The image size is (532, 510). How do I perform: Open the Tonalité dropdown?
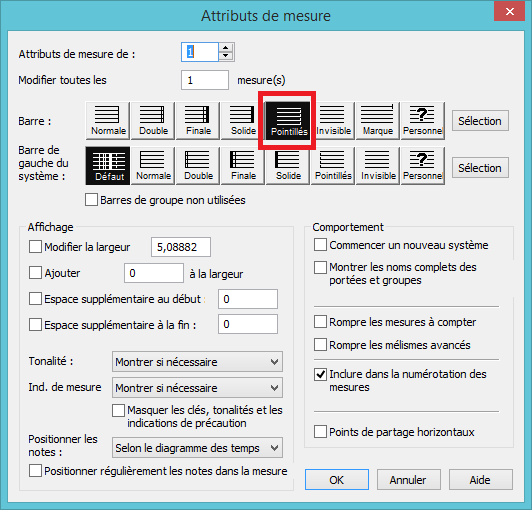pos(197,362)
